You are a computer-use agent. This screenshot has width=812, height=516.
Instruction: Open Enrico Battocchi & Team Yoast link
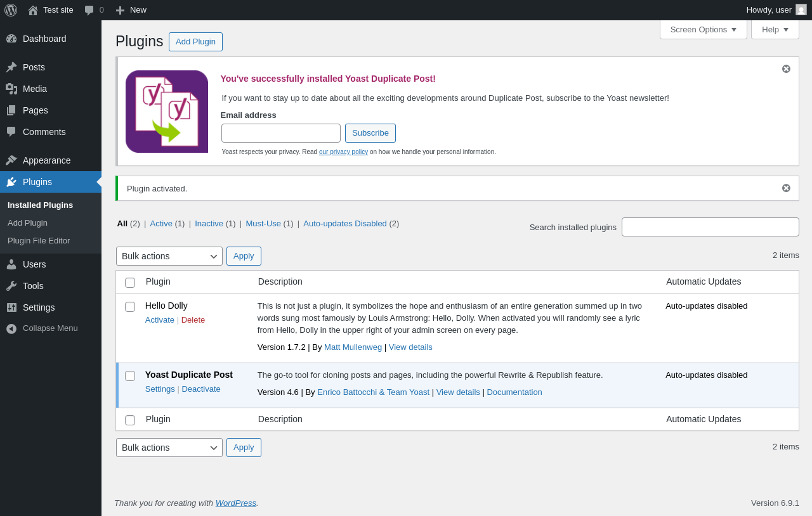pos(373,392)
